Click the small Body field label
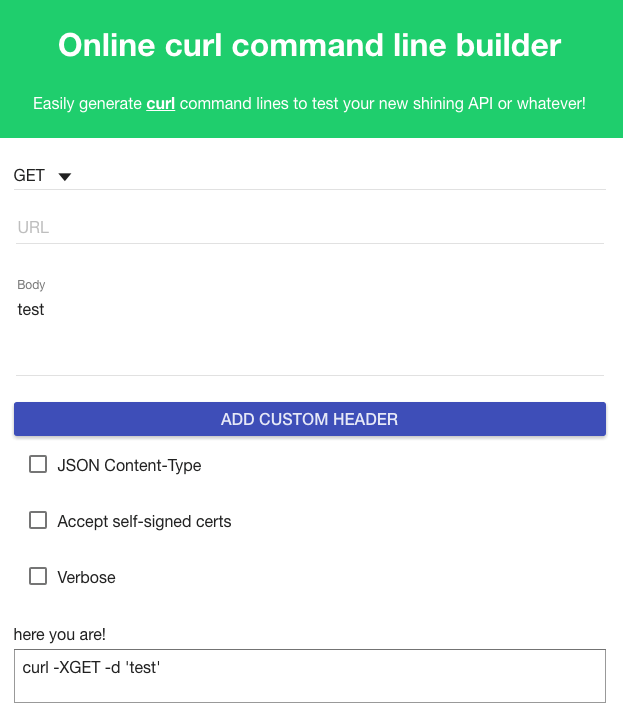This screenshot has height=714, width=623. pos(31,285)
